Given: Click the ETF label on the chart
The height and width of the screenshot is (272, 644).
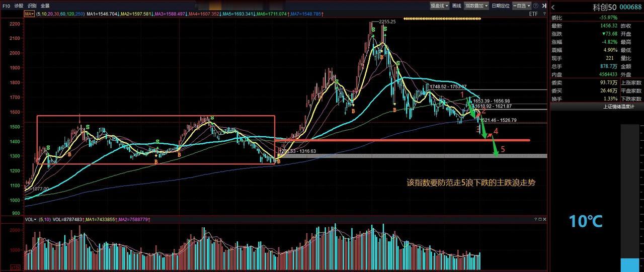Looking at the screenshot, I should (x=533, y=14).
